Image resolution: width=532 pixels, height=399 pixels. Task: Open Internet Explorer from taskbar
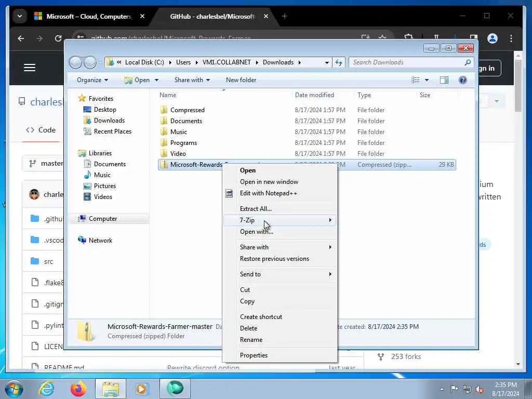coord(46,389)
